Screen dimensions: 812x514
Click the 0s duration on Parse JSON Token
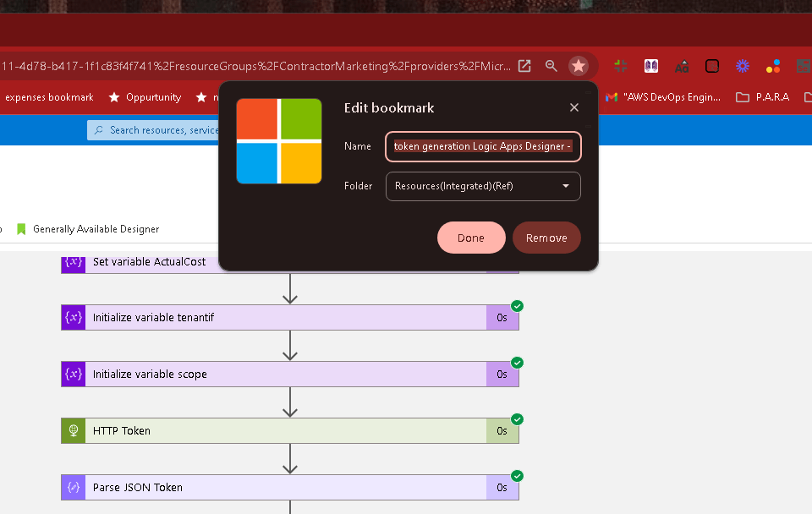point(502,488)
